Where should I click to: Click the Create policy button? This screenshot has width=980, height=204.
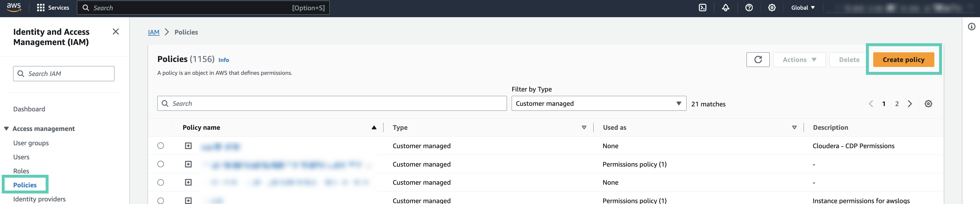903,60
